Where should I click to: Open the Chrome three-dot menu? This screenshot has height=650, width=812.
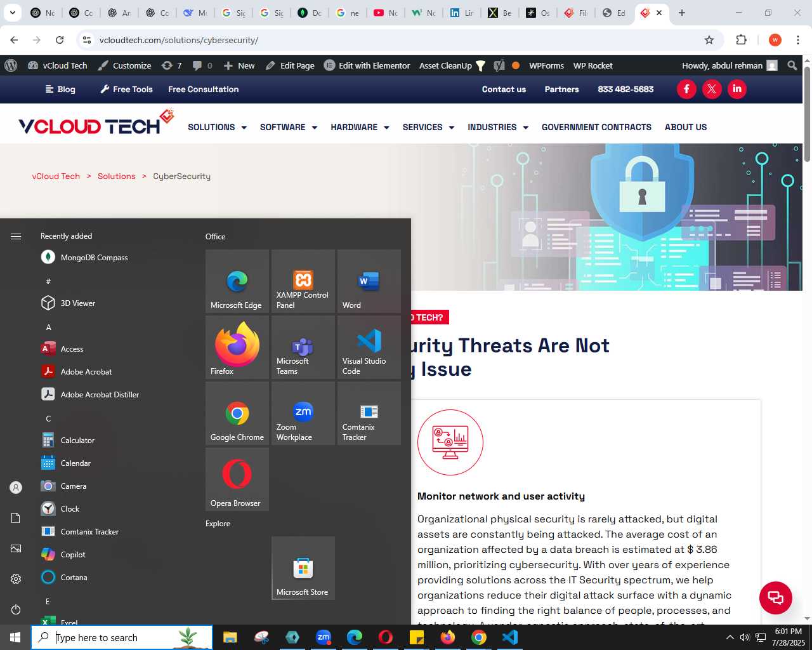point(798,40)
